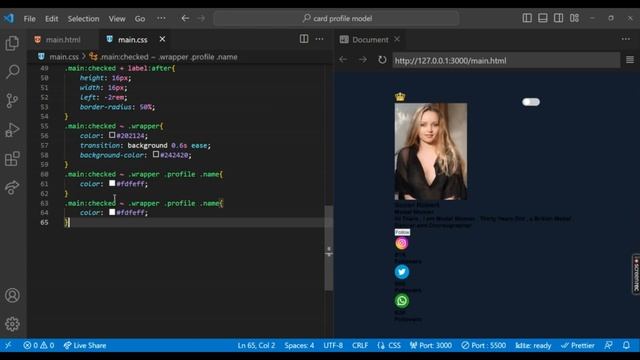The width and height of the screenshot is (640, 360).
Task: Click the #fdfeff swatch on line 64
Action: (112, 212)
